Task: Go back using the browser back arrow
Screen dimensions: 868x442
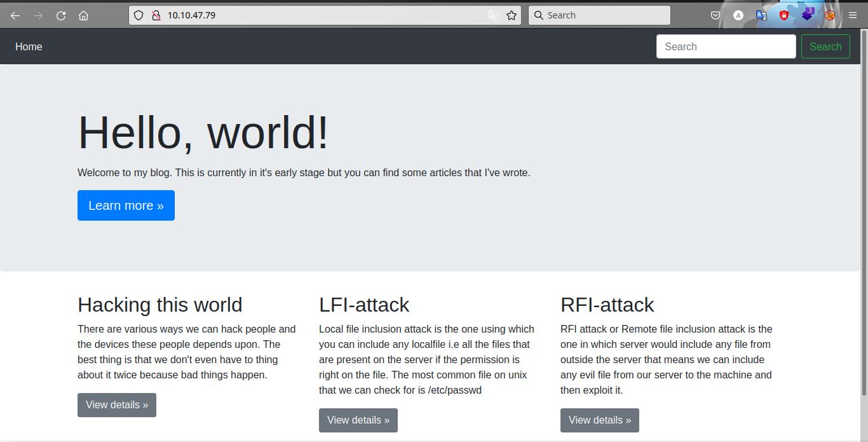Action: click(x=15, y=15)
